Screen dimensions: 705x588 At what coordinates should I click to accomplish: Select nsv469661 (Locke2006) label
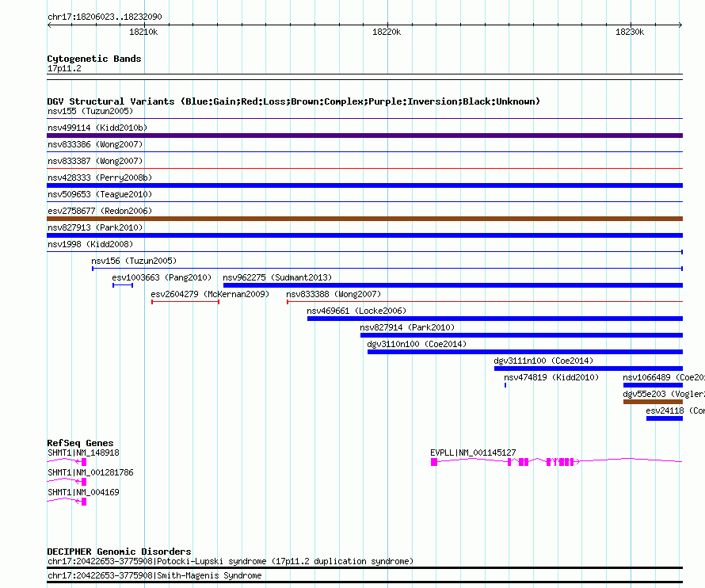coord(356,311)
